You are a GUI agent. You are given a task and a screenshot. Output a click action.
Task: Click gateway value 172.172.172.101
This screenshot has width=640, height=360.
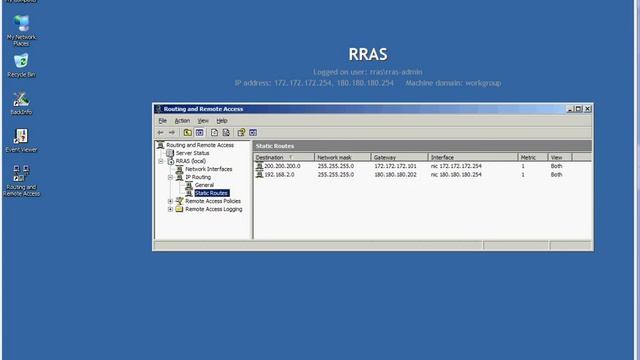point(395,166)
